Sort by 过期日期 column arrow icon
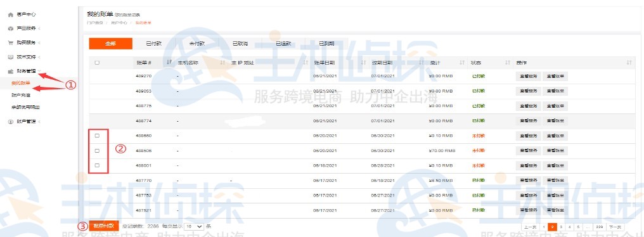The width and height of the screenshot is (644, 237). tap(422, 63)
